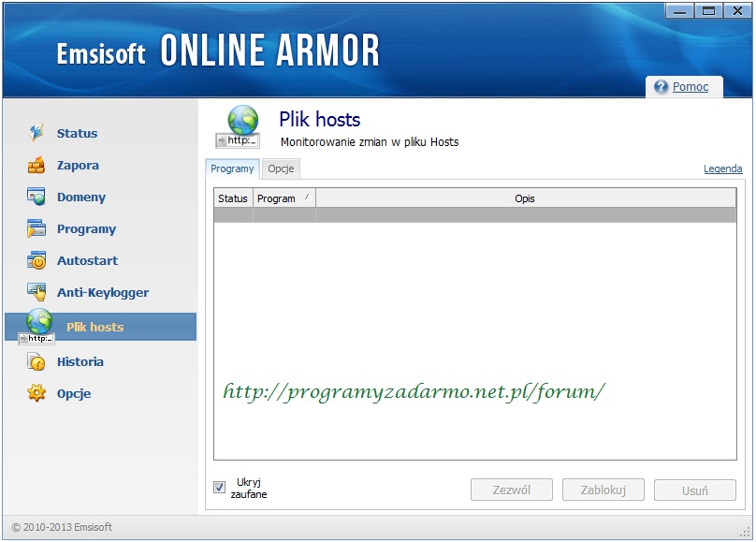Open the Opcje gear icon in sidebar
Viewport: 756px width, 542px height.
[x=36, y=393]
